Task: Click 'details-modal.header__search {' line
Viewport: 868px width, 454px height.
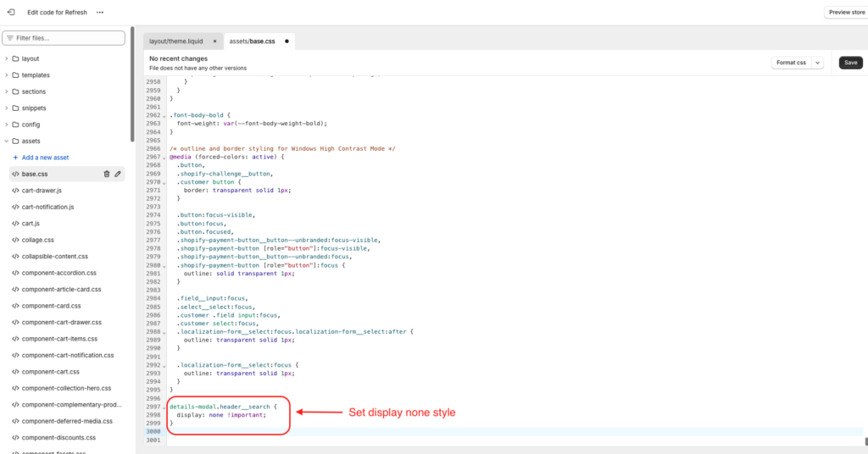Action: (223, 407)
